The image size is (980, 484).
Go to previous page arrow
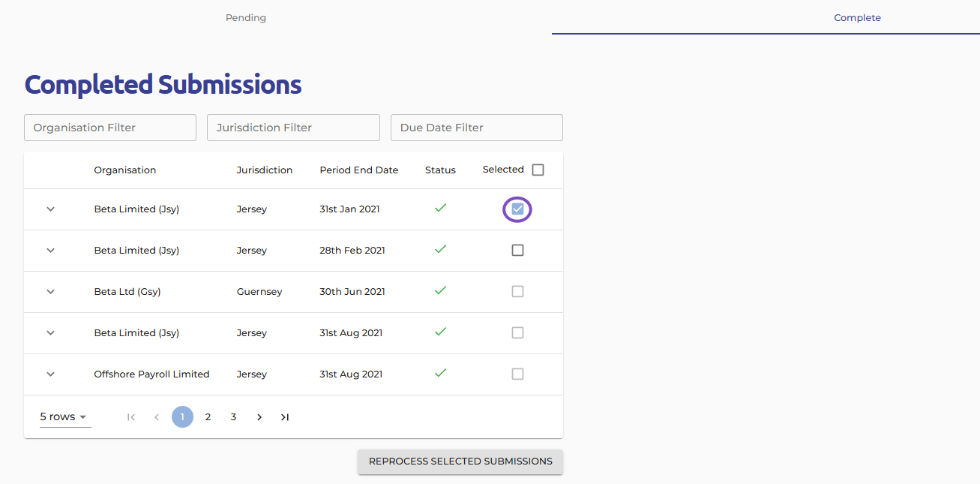157,417
